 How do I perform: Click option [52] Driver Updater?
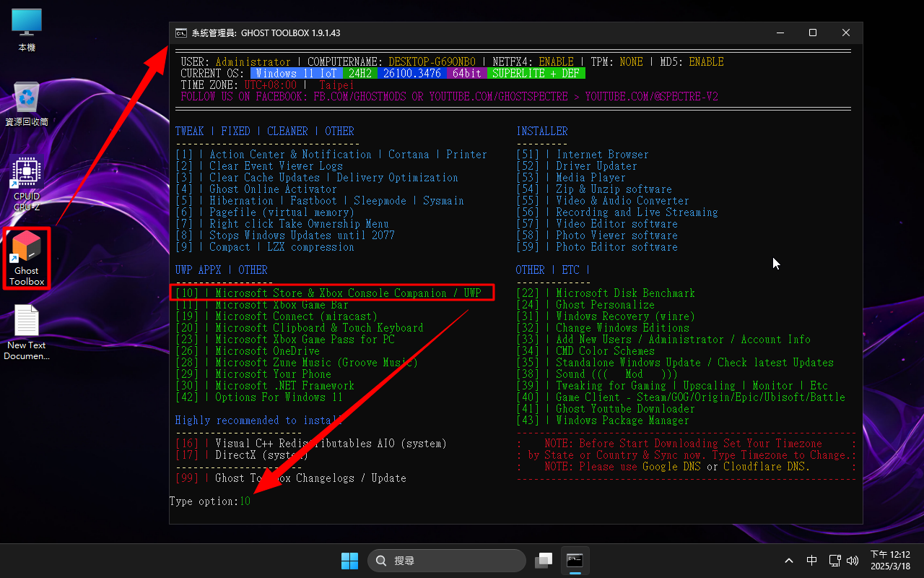[x=577, y=166]
